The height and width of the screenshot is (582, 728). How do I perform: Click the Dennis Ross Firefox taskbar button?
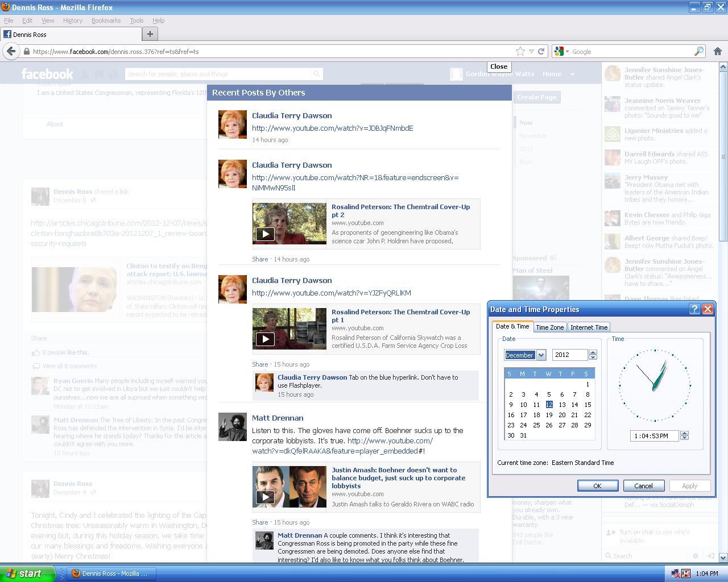point(111,573)
